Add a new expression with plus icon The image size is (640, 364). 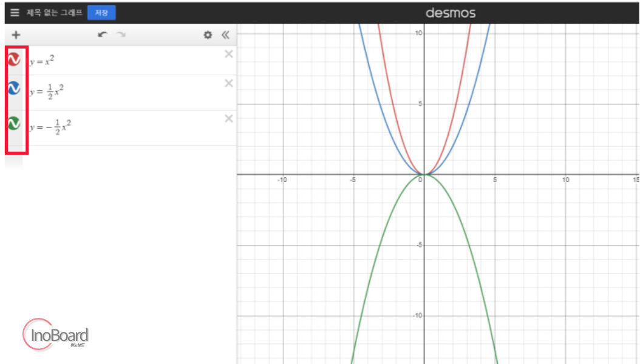click(16, 35)
